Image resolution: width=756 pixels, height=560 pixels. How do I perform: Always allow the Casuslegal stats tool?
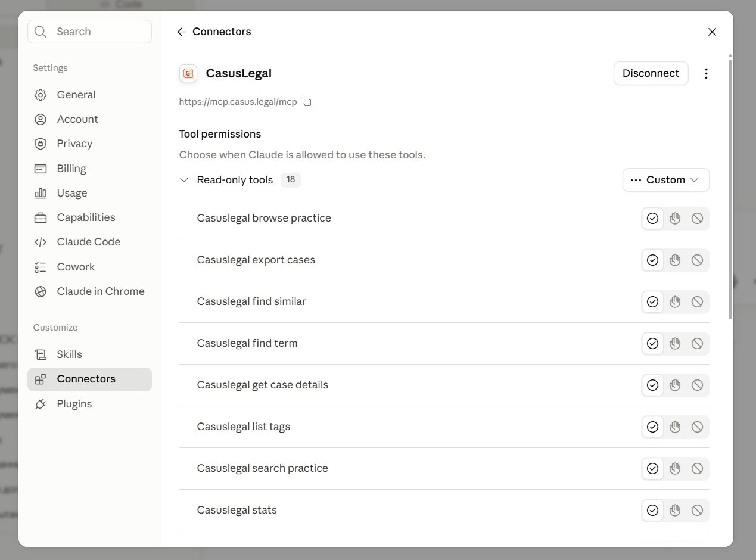(x=652, y=511)
